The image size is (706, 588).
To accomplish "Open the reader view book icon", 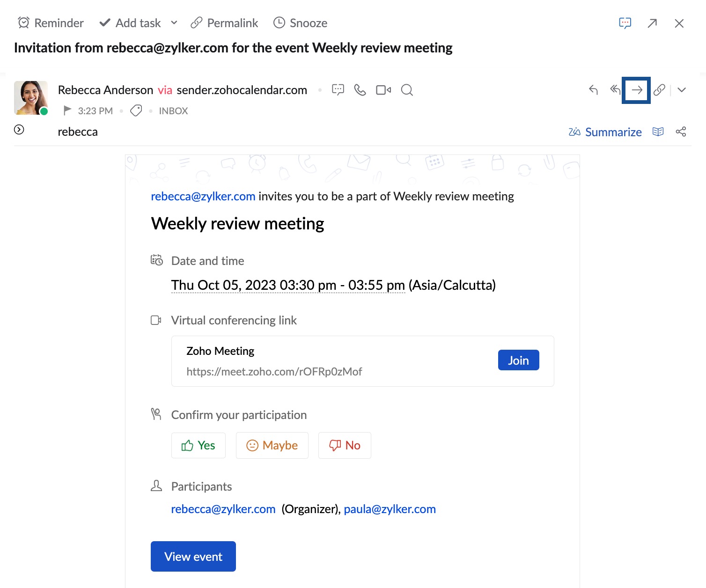I will point(658,132).
